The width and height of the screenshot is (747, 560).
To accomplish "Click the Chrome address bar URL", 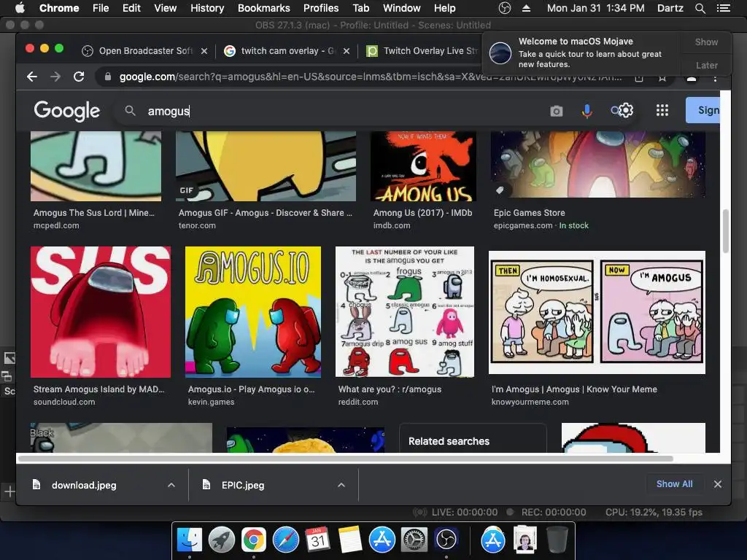I will (371, 77).
